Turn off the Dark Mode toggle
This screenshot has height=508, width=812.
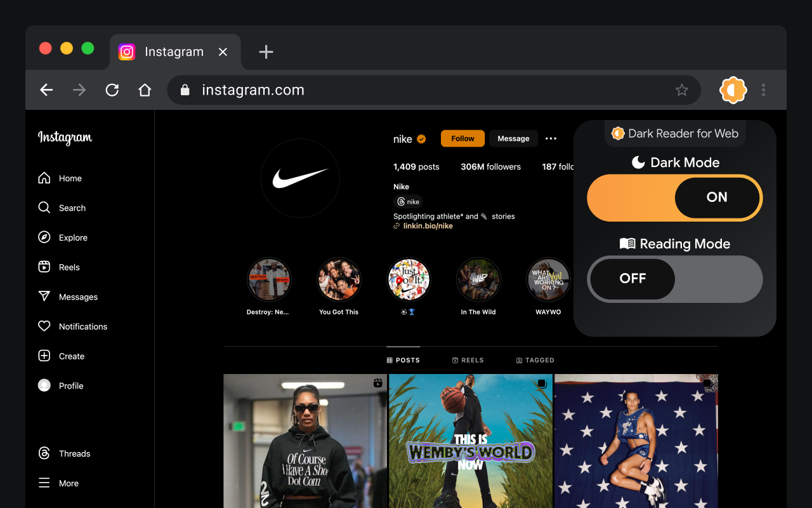coord(674,197)
